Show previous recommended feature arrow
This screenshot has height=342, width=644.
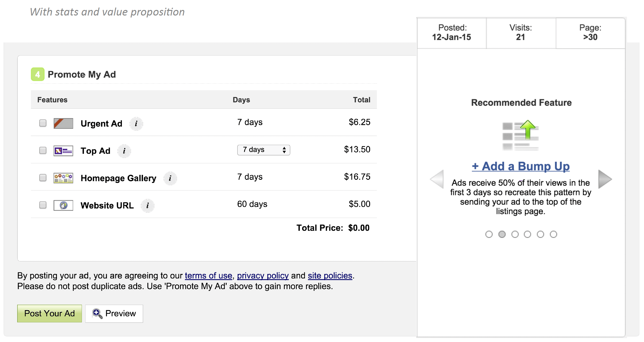pos(437,179)
